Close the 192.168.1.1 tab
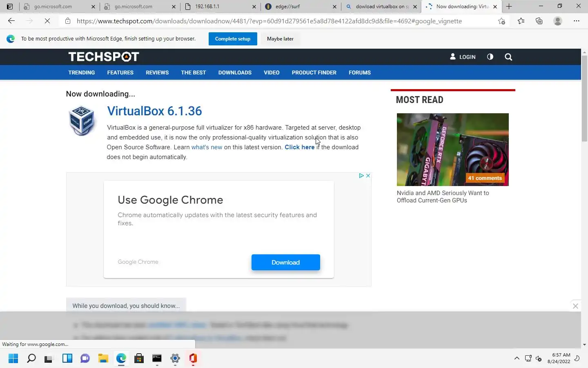The height and width of the screenshot is (368, 588). 254,7
